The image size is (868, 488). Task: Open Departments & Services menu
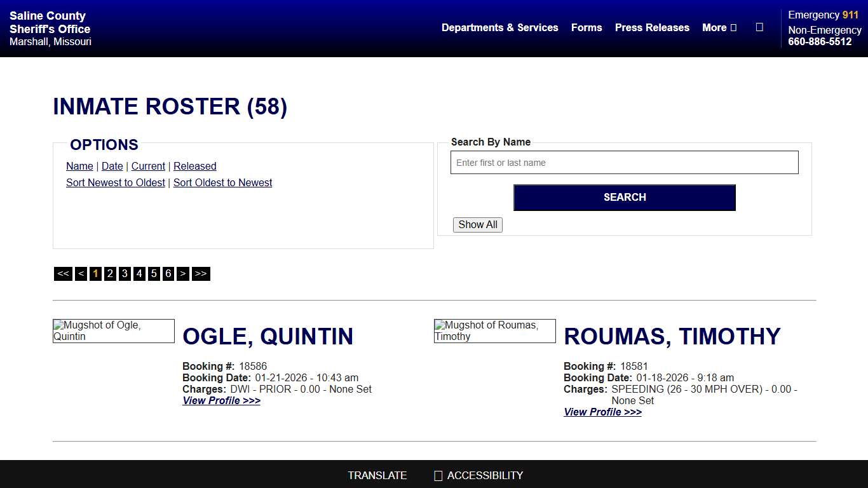(499, 27)
